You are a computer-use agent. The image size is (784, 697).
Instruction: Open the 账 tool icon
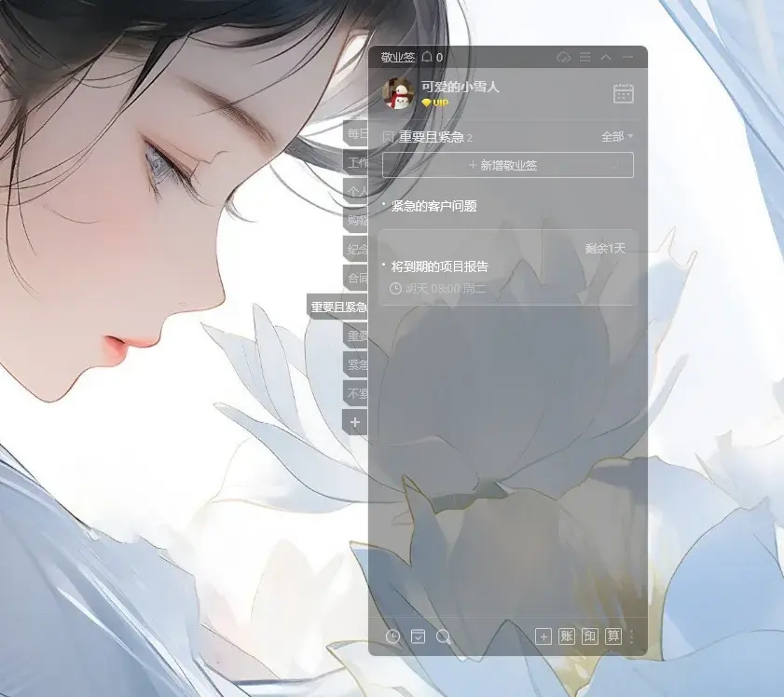pos(567,636)
